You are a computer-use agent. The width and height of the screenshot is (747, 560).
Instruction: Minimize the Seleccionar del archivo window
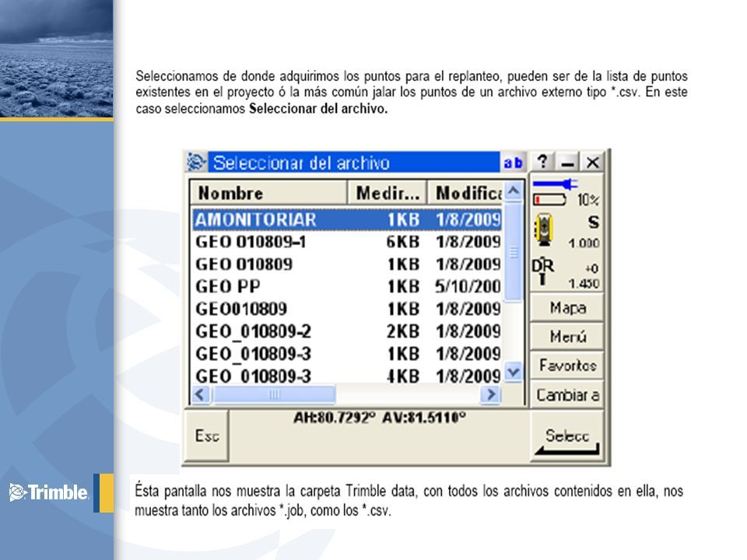tap(567, 162)
